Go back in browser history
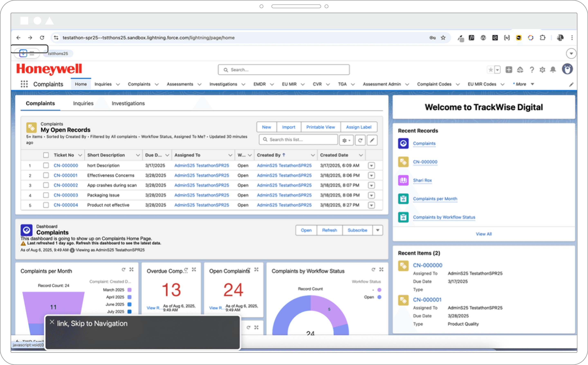This screenshot has width=588, height=365. click(18, 38)
